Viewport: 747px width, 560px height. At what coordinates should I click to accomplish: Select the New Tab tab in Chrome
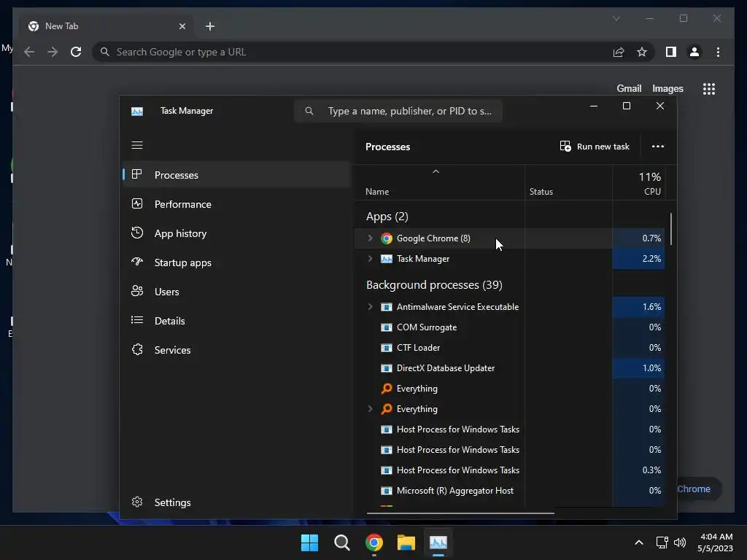click(107, 27)
